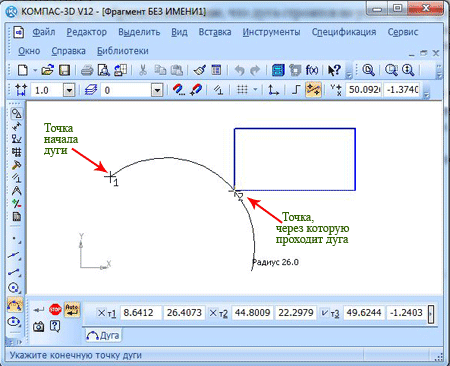This screenshot has width=450, height=366.
Task: Click the т3 Y field -1.2403
Action: tap(406, 313)
